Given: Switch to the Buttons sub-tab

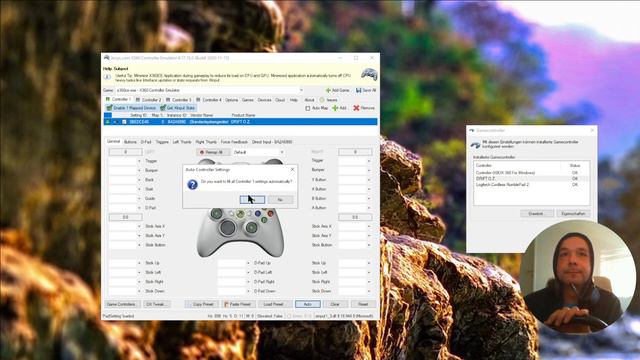Looking at the screenshot, I should [130, 142].
